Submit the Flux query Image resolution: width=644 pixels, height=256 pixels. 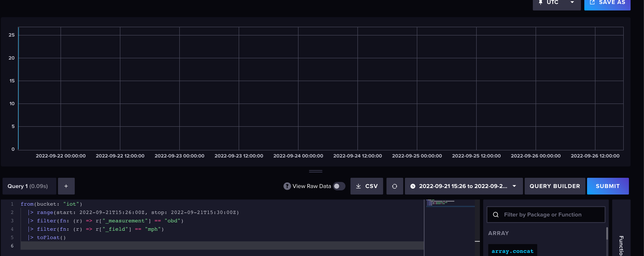pos(608,186)
